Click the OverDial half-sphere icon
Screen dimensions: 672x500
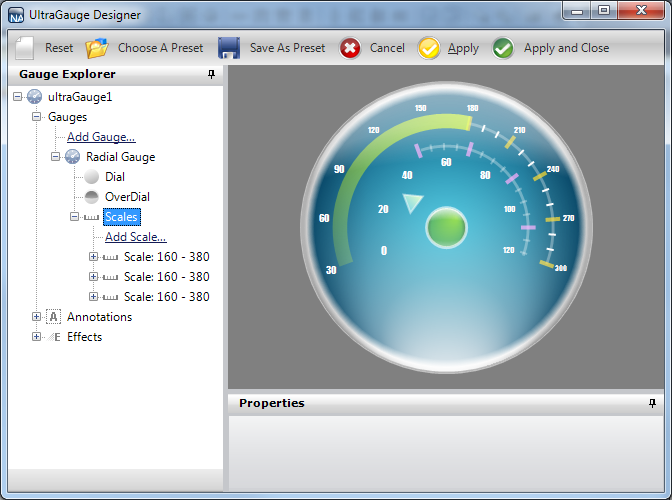point(91,197)
